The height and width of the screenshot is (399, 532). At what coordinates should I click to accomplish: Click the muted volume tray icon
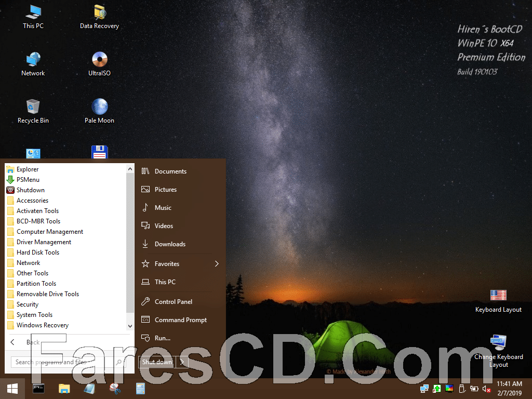(486, 389)
